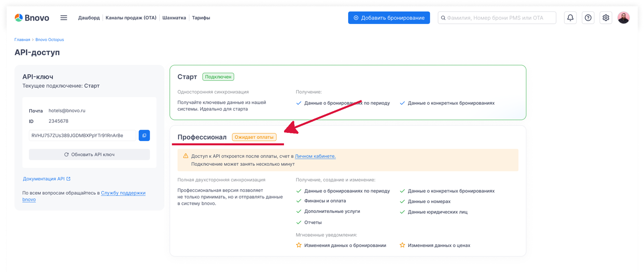Click the warning triangle icon in notice
Screen dimensions: 644x272
point(186,156)
